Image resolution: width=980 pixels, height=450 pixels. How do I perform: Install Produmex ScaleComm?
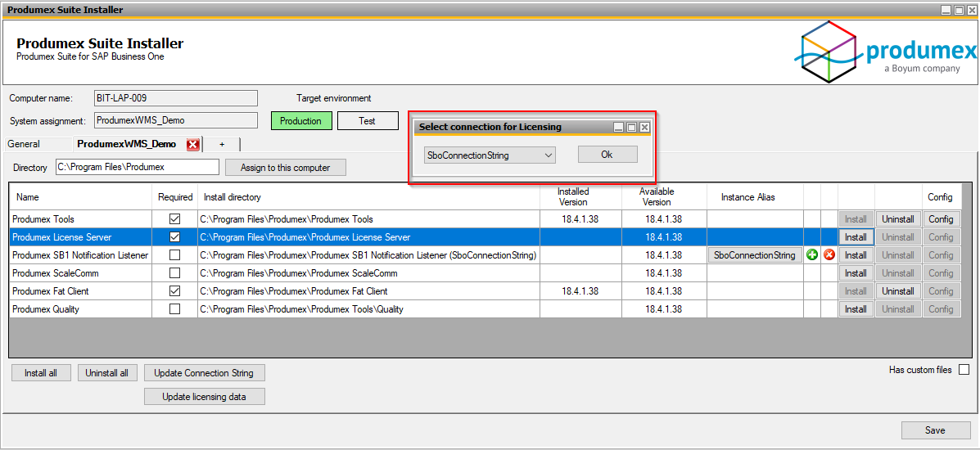point(856,273)
